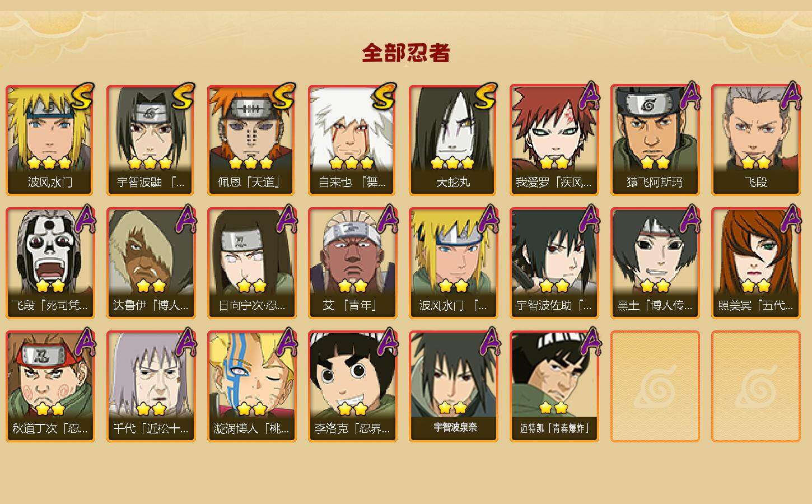Choose the 宇智波泉奈 ninja card
This screenshot has width=812, height=504.
[453, 386]
